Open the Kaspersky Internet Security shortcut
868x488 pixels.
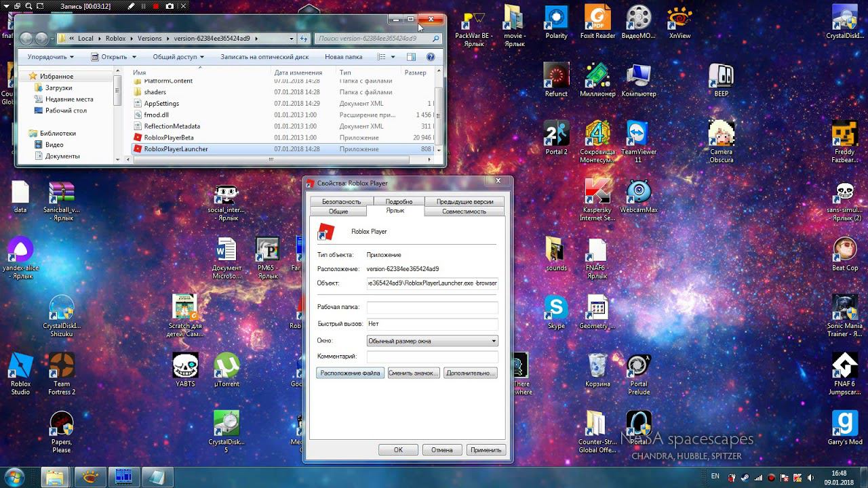click(597, 200)
